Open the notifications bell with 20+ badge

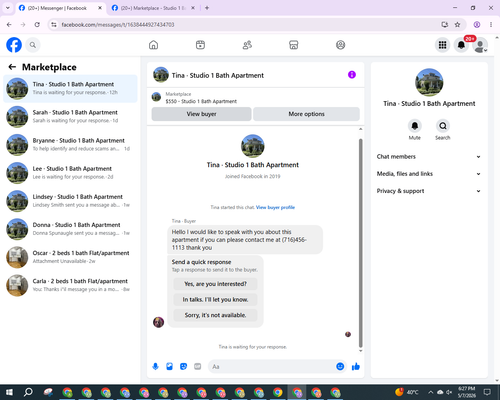point(461,45)
